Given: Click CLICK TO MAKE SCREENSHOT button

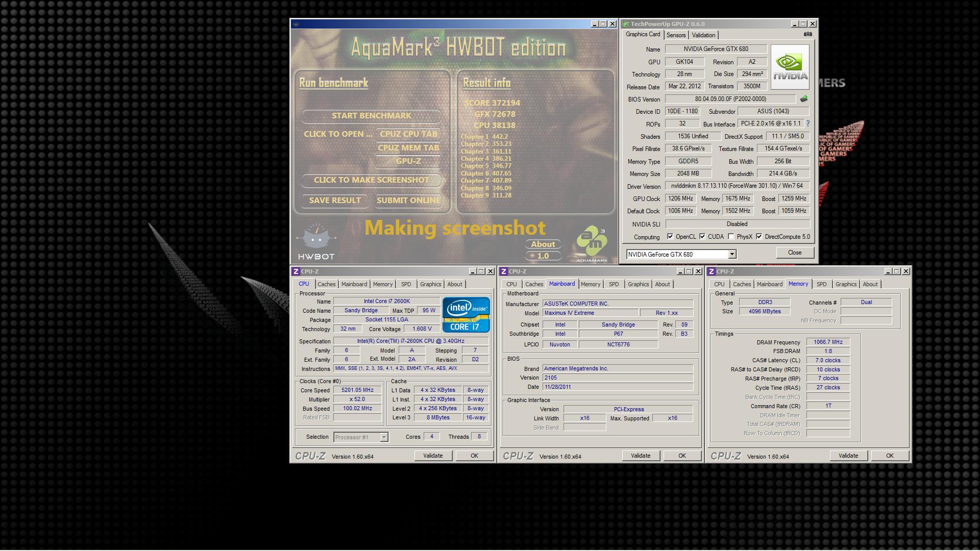Looking at the screenshot, I should click(x=371, y=180).
